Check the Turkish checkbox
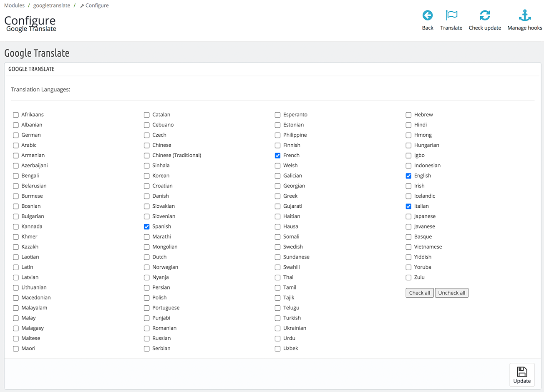 [x=278, y=319]
